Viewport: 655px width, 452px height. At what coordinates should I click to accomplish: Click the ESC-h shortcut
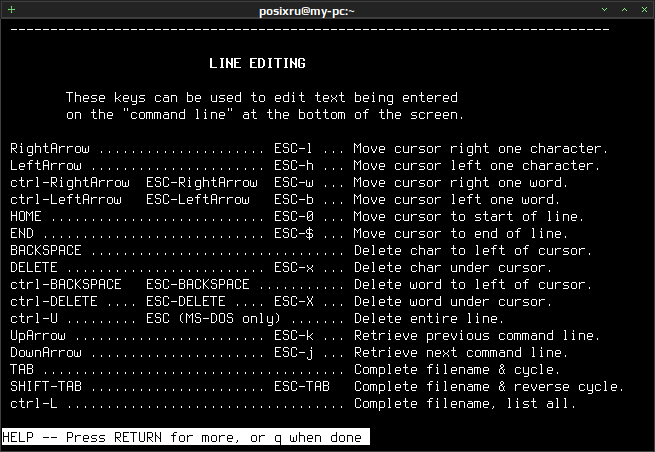[294, 165]
